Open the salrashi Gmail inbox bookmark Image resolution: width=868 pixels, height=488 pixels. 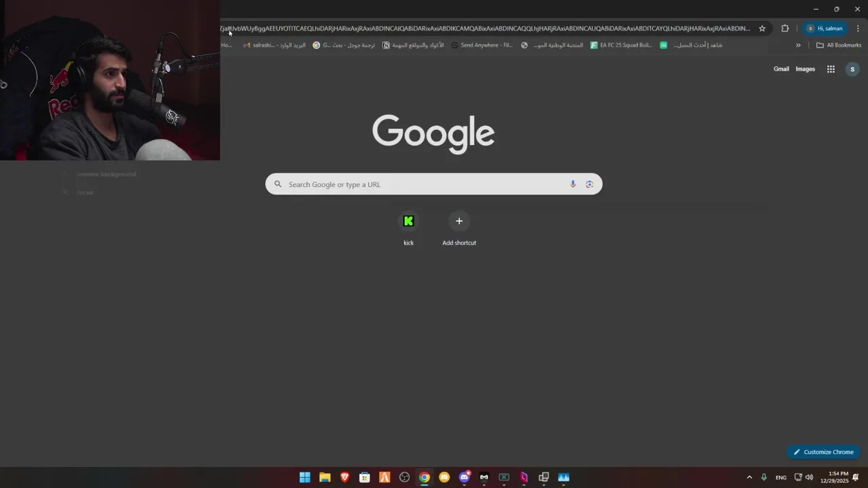274,45
